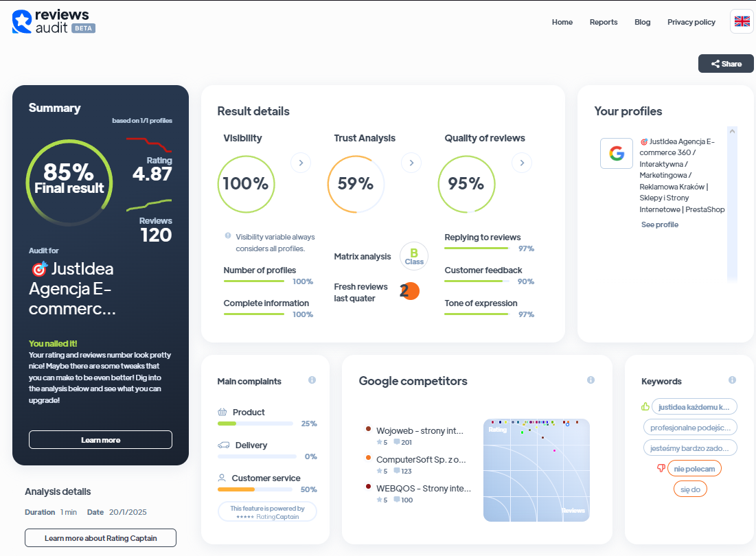Click the Google competitors info icon
This screenshot has width=756, height=556.
591,380
